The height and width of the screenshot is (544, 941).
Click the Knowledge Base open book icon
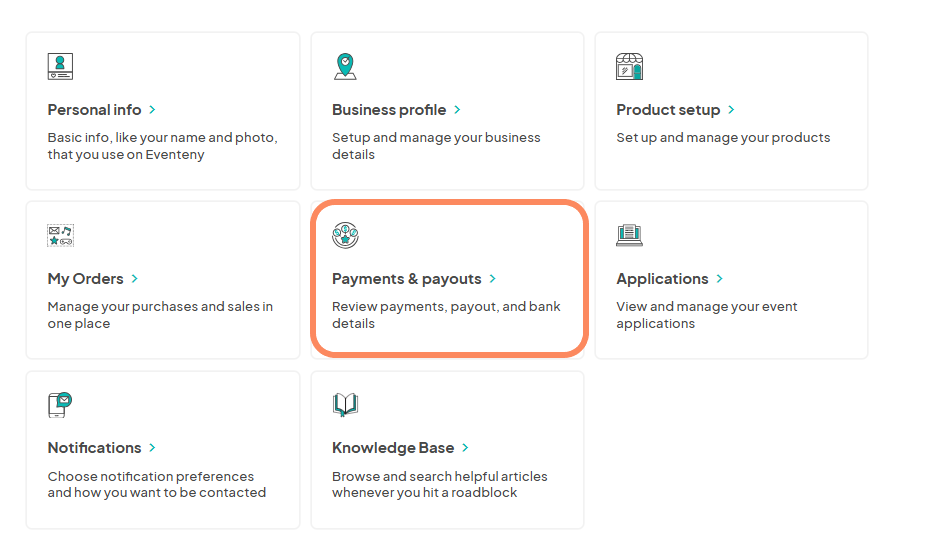[345, 405]
